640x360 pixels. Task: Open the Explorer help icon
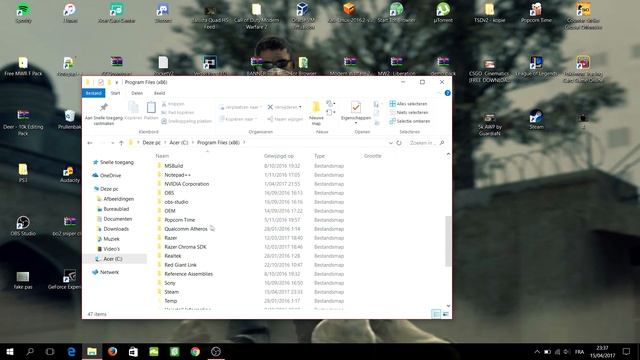(447, 93)
